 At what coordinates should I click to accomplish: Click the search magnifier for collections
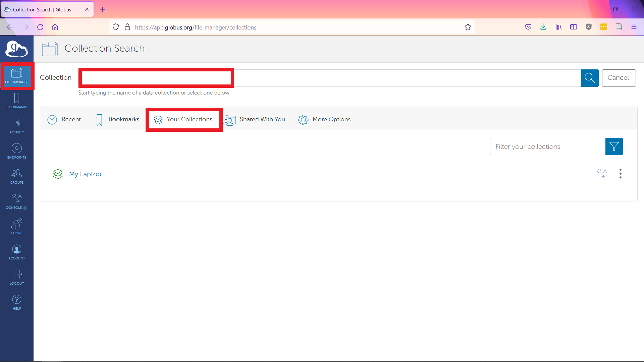click(x=590, y=78)
